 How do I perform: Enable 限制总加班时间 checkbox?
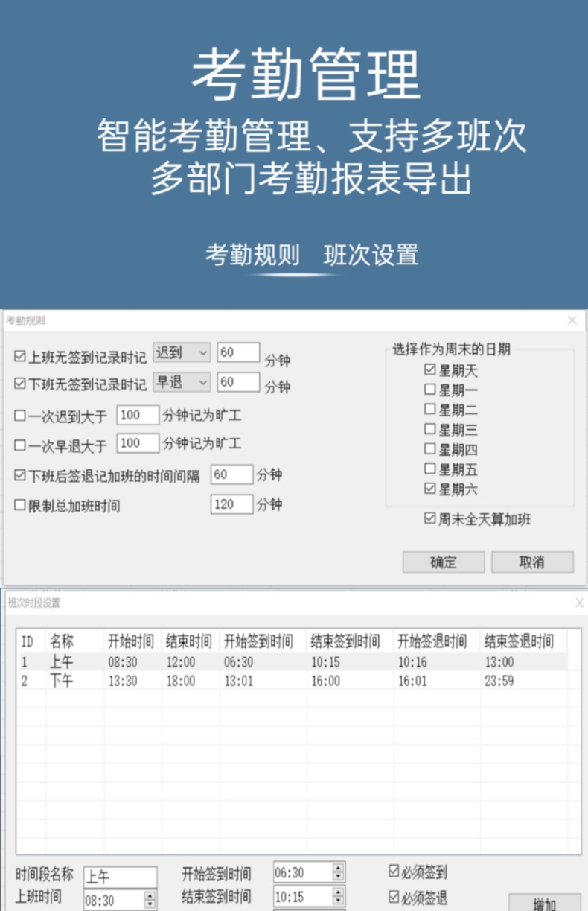point(20,506)
